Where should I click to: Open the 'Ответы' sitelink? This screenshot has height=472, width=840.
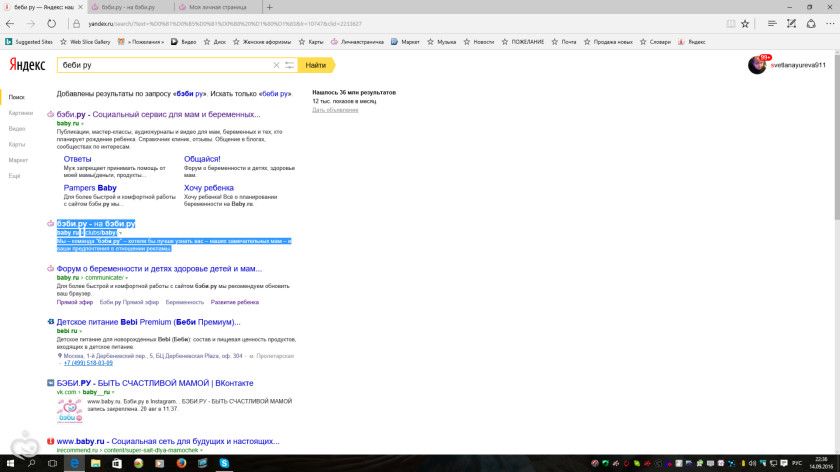[x=77, y=159]
